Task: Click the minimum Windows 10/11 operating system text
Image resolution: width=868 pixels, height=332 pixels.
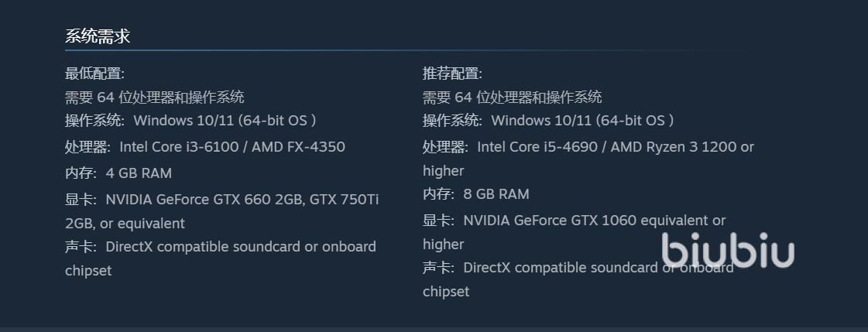Action: pos(225,121)
